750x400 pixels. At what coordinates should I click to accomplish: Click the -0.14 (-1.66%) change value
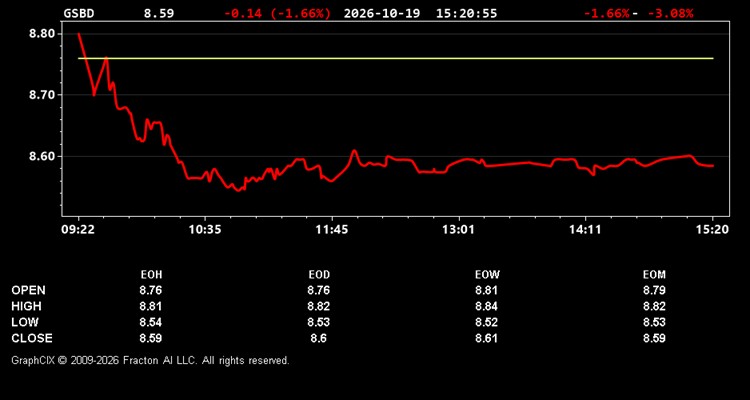(x=277, y=13)
